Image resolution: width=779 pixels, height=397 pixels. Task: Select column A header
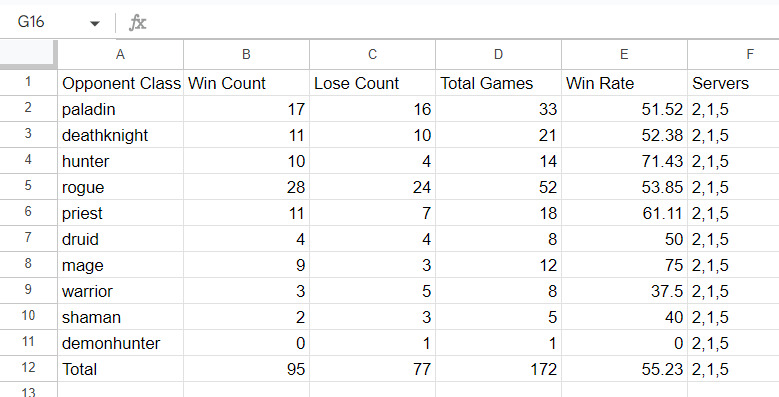(x=120, y=54)
